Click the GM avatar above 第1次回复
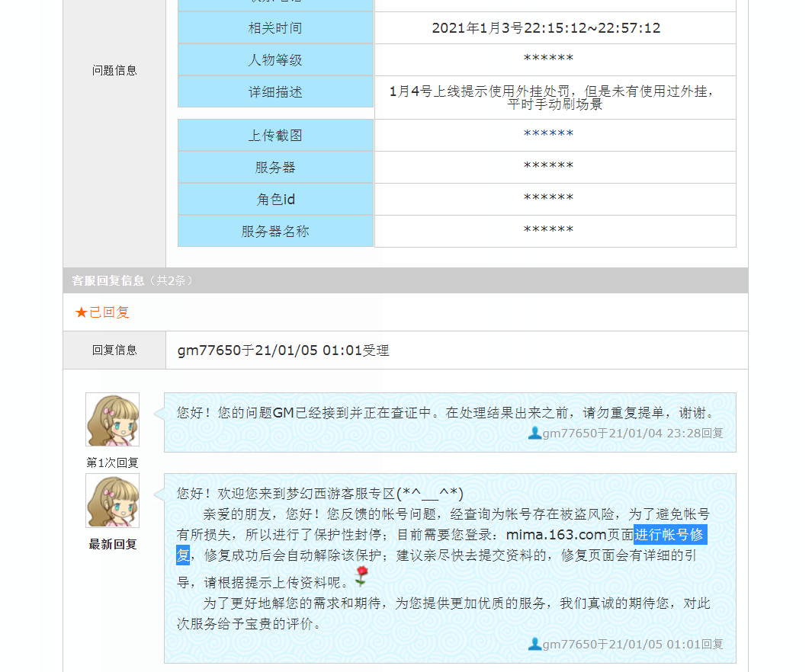The width and height of the screenshot is (812, 672). click(112, 420)
